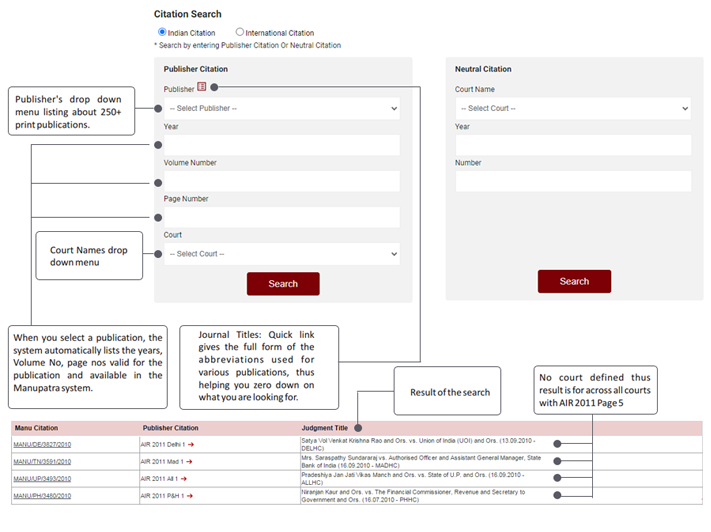The width and height of the screenshot is (711, 532).
Task: Select the Indian Citation radio button
Action: (x=162, y=32)
